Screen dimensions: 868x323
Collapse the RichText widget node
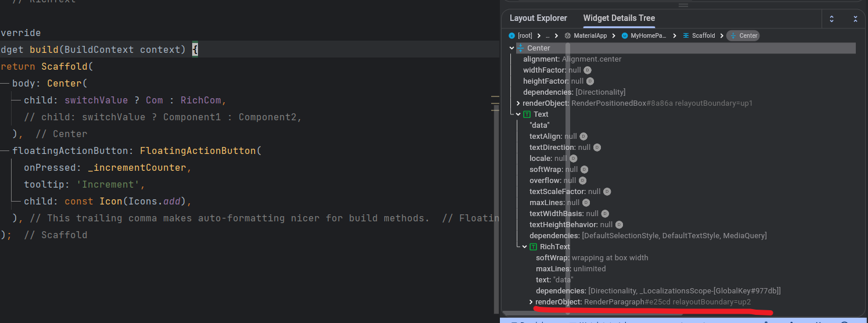pyautogui.click(x=525, y=247)
